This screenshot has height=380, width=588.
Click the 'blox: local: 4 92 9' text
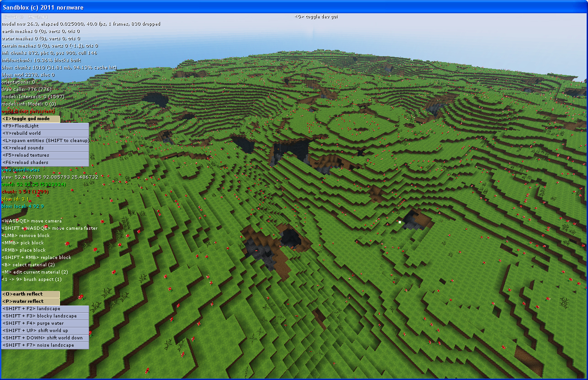click(x=22, y=206)
